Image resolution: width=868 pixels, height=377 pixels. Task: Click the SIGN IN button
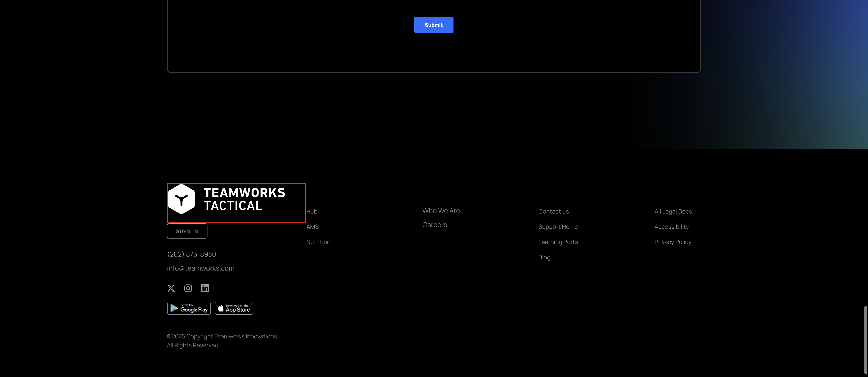187,231
